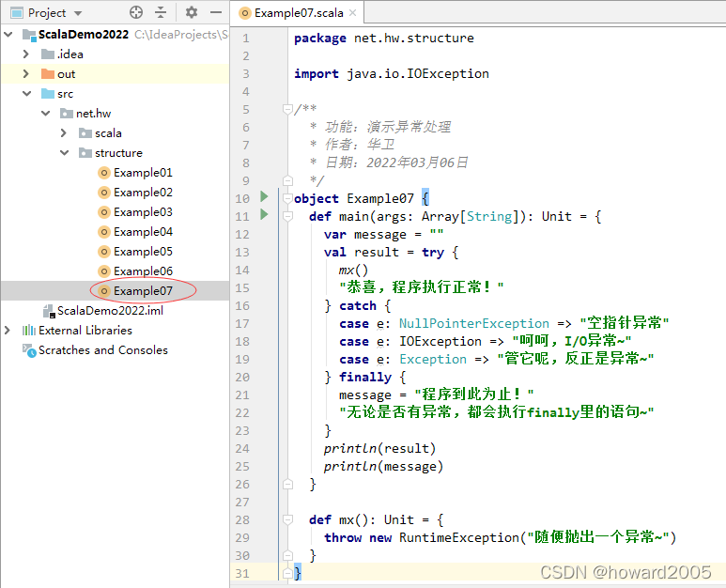
Task: Collapse the structure package
Action: pyautogui.click(x=65, y=153)
